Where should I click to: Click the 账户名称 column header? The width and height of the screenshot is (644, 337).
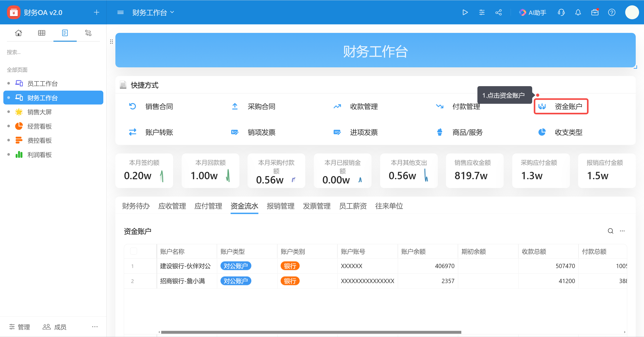coord(187,251)
